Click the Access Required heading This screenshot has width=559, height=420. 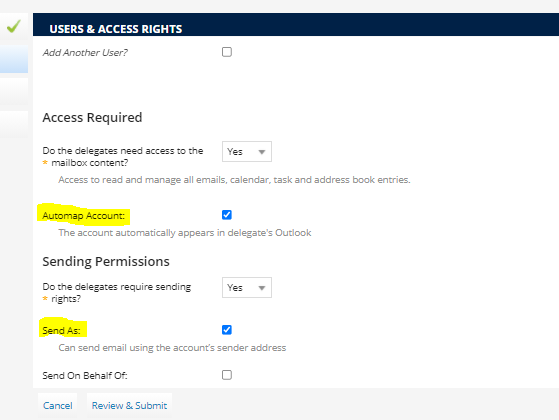tap(92, 117)
